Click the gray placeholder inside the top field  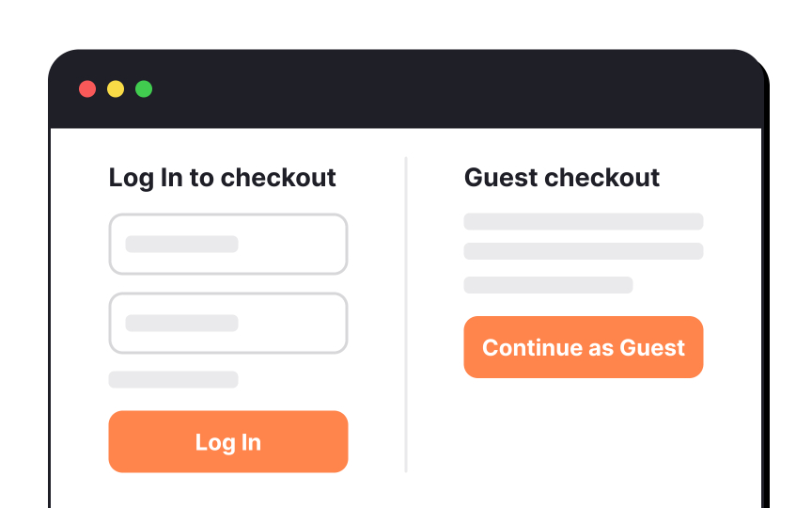pyautogui.click(x=181, y=244)
